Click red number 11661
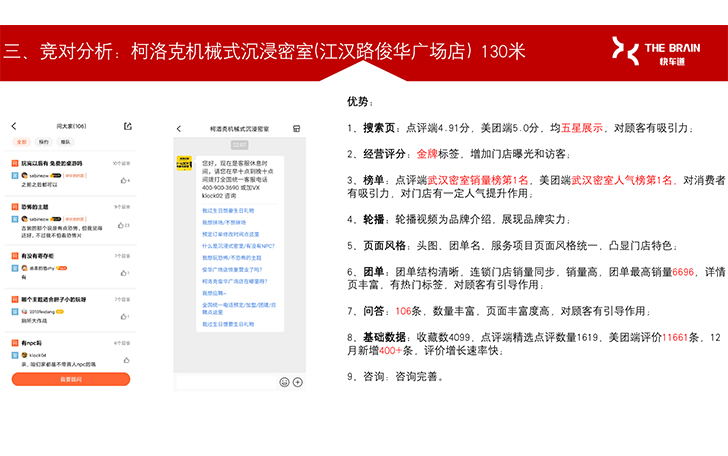This screenshot has height=456, width=728. pyautogui.click(x=675, y=337)
